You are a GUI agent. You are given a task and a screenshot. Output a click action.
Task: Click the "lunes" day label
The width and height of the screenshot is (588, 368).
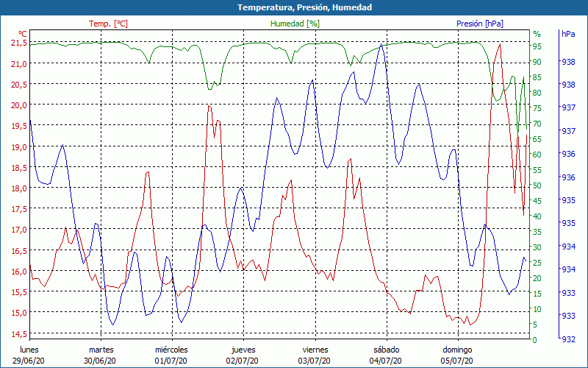[29, 350]
